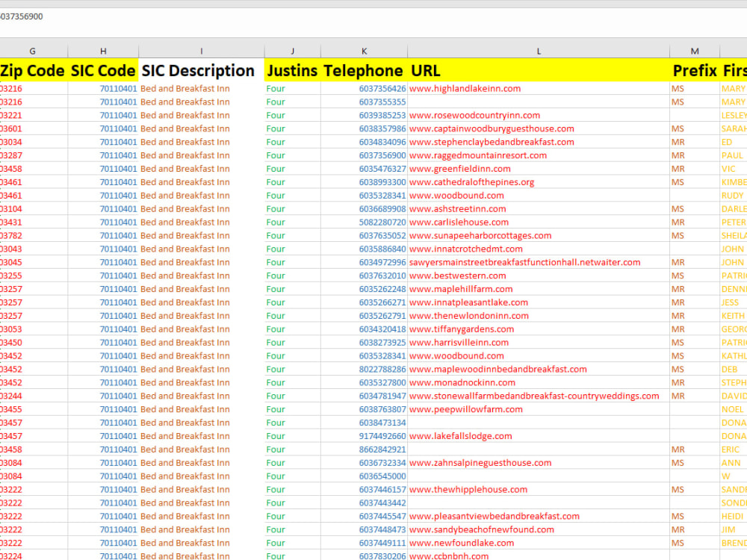Select telephone cell 6036545000

click(364, 476)
